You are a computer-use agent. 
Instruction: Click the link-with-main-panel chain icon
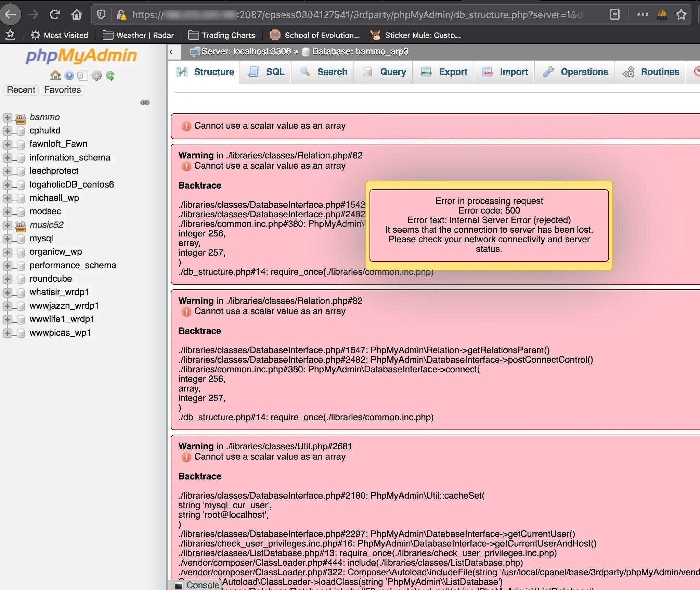[145, 102]
